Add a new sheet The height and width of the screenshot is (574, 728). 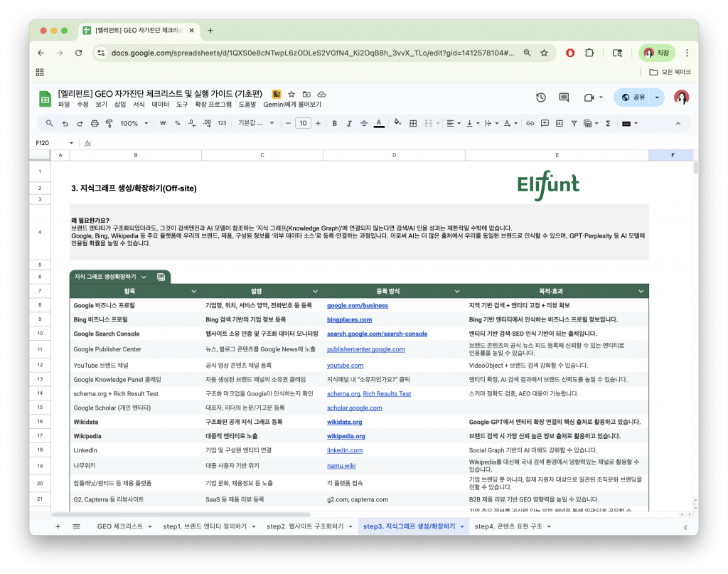pyautogui.click(x=58, y=526)
